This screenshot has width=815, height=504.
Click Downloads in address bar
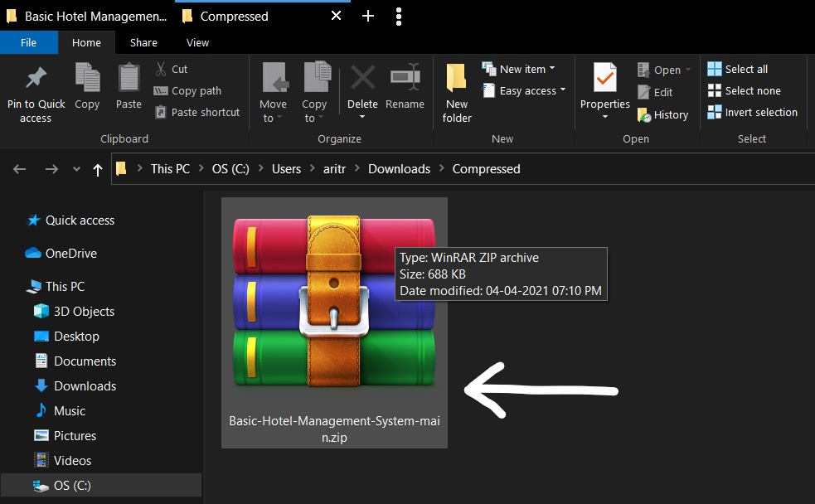pyautogui.click(x=399, y=169)
